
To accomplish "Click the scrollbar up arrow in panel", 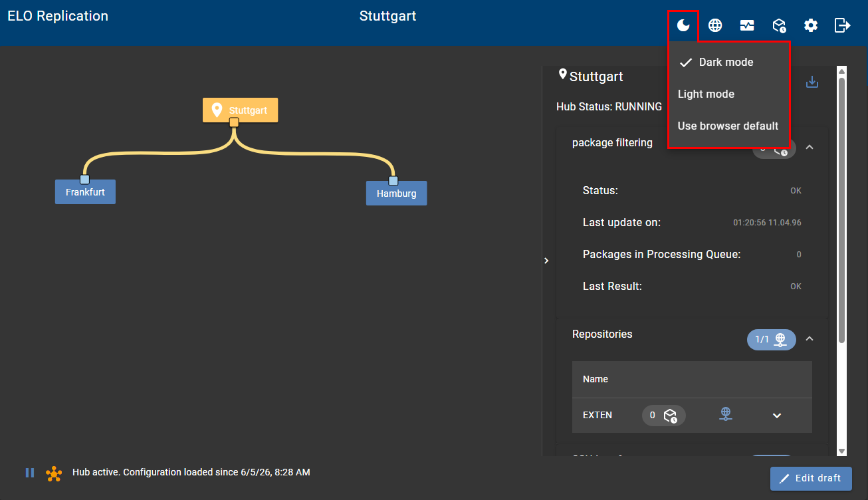I will pos(841,71).
